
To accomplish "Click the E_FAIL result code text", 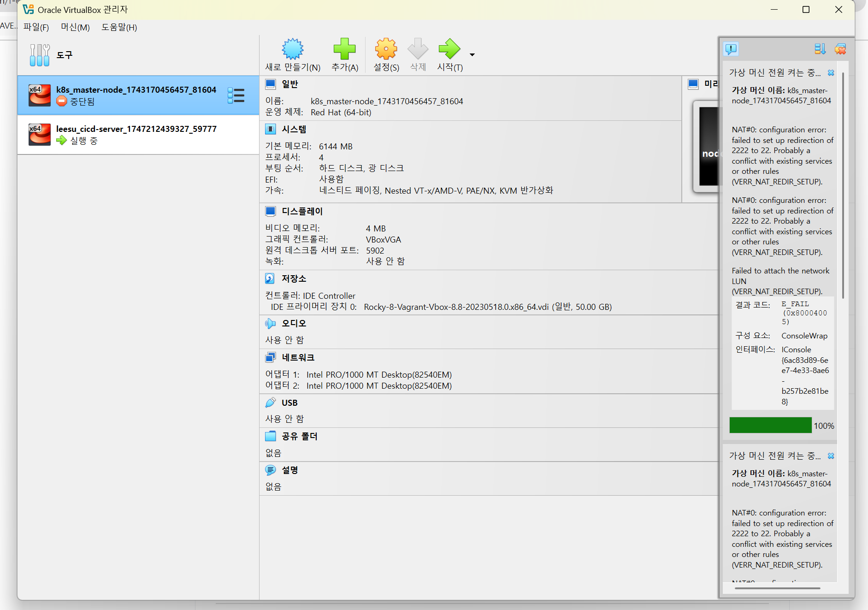I will tap(804, 313).
